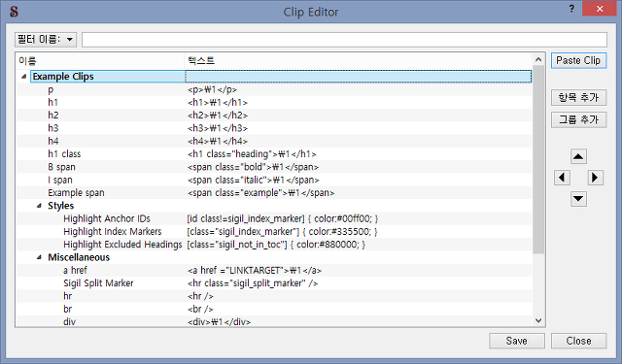Select the Example Clips row
This screenshot has height=364, width=622.
[274, 77]
